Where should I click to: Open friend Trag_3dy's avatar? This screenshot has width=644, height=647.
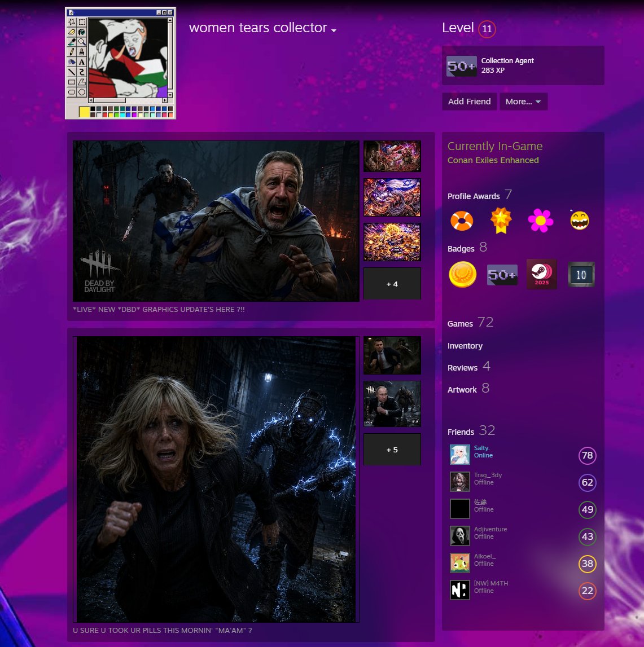coord(460,482)
